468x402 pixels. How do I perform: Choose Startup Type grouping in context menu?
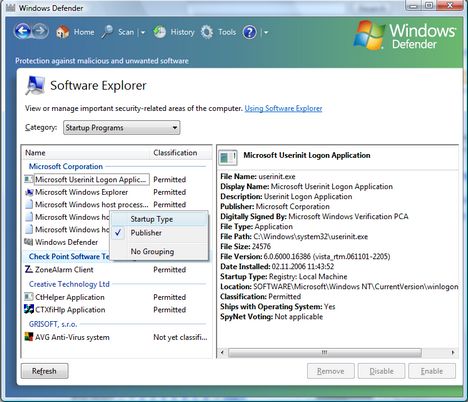159,219
